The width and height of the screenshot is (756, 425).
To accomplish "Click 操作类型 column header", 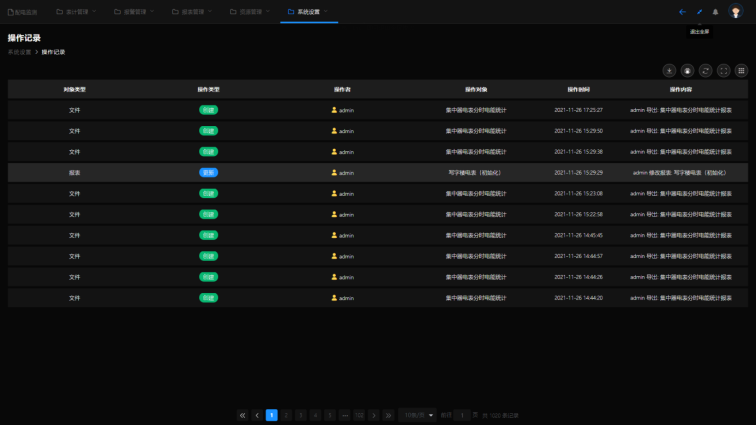I will (208, 90).
